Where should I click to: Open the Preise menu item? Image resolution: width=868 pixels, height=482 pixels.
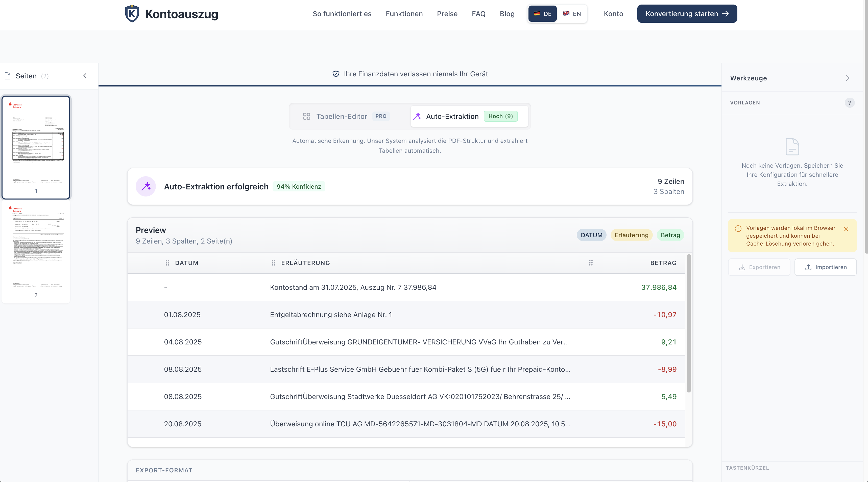[447, 14]
